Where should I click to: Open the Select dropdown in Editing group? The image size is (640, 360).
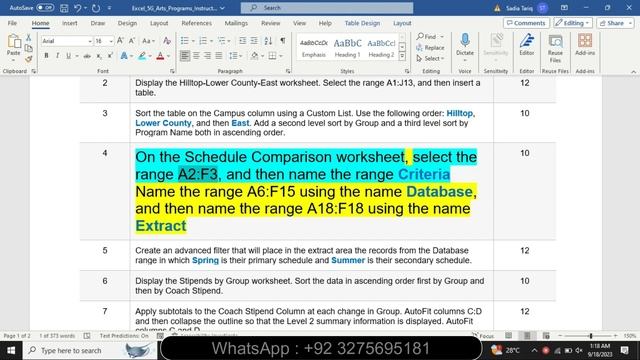(430, 59)
